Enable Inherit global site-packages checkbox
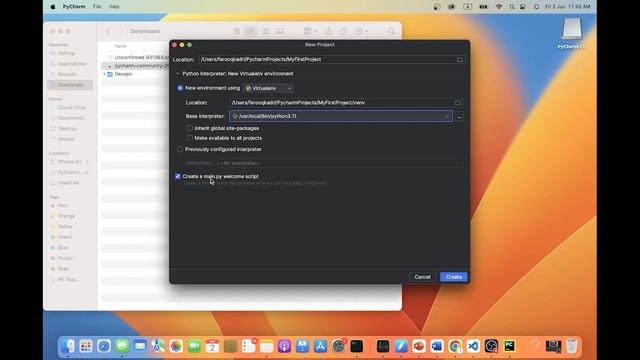Screen dimensions: 640x360 (x=190, y=128)
